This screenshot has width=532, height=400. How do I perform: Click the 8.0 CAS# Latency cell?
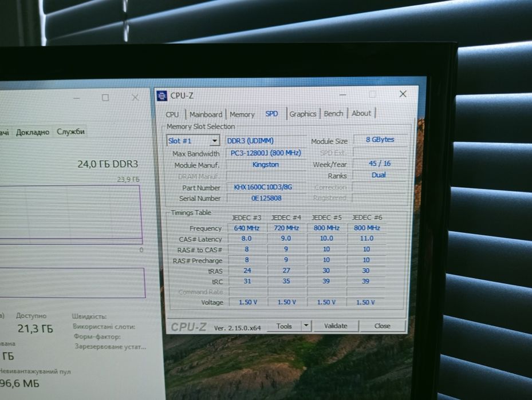247,239
